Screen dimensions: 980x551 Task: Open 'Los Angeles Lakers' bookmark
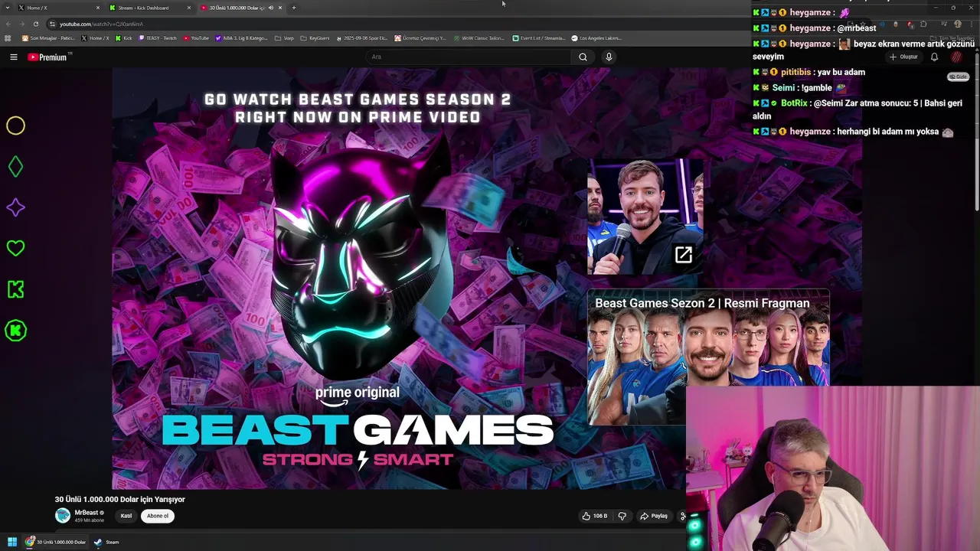coord(596,38)
